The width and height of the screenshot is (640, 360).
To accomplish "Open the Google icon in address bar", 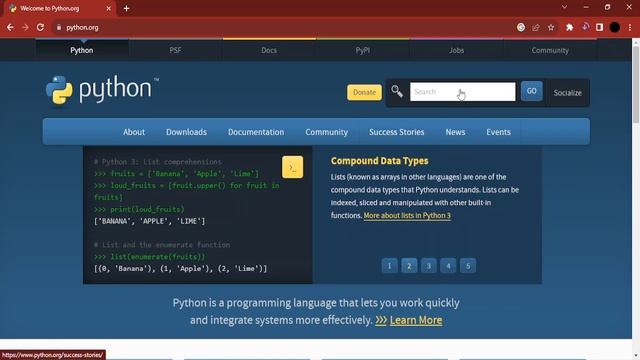I will click(521, 27).
